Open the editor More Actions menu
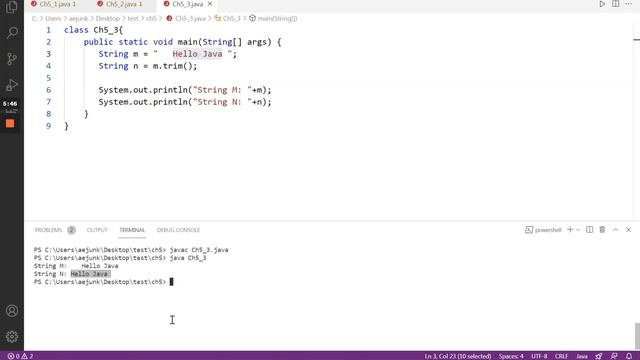 tap(629, 4)
